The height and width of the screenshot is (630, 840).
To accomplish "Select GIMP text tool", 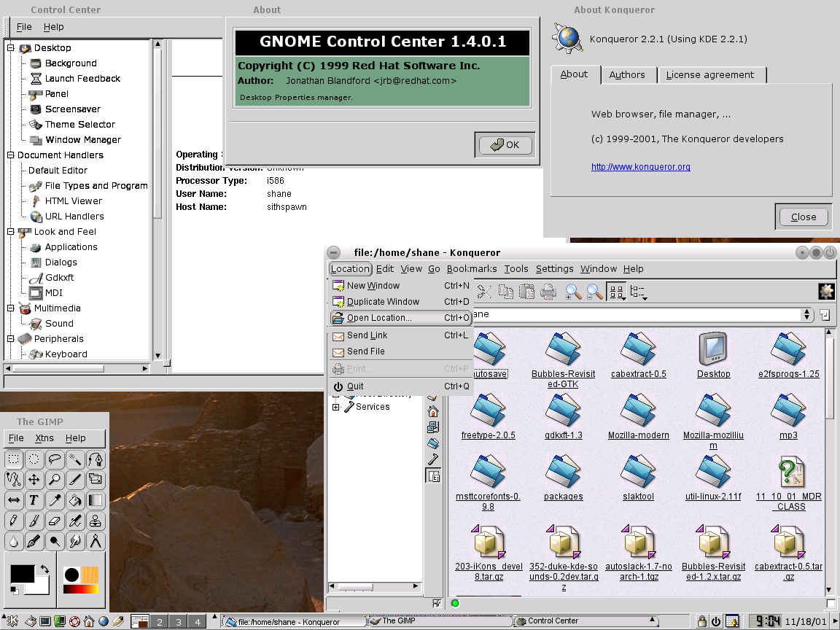I will (34, 500).
